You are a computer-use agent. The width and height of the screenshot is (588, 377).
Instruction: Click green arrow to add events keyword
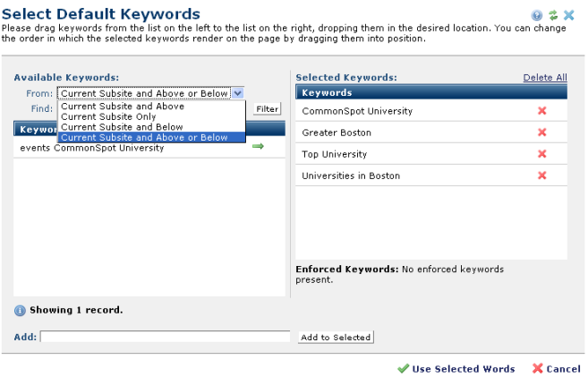click(258, 147)
